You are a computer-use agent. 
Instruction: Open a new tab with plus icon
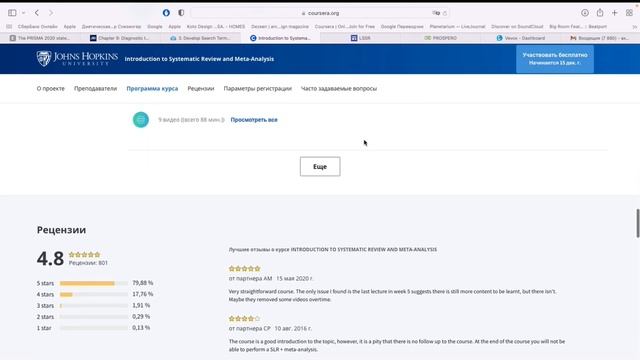614,13
